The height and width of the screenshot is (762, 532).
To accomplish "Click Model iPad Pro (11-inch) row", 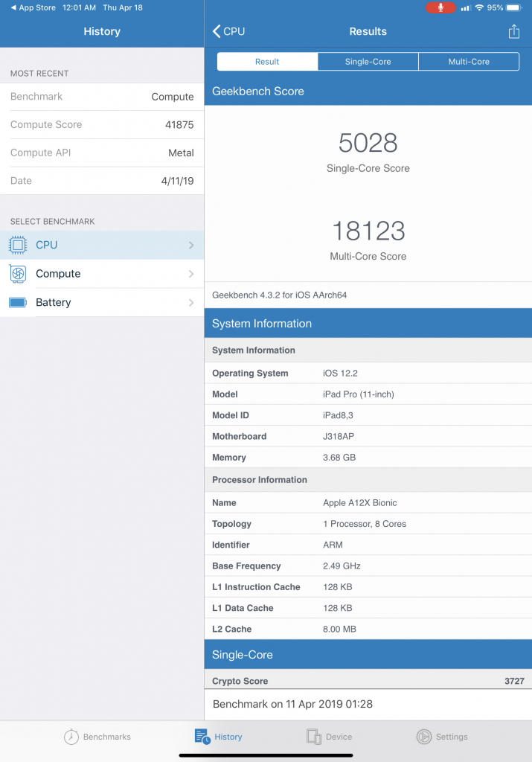I will click(x=368, y=394).
